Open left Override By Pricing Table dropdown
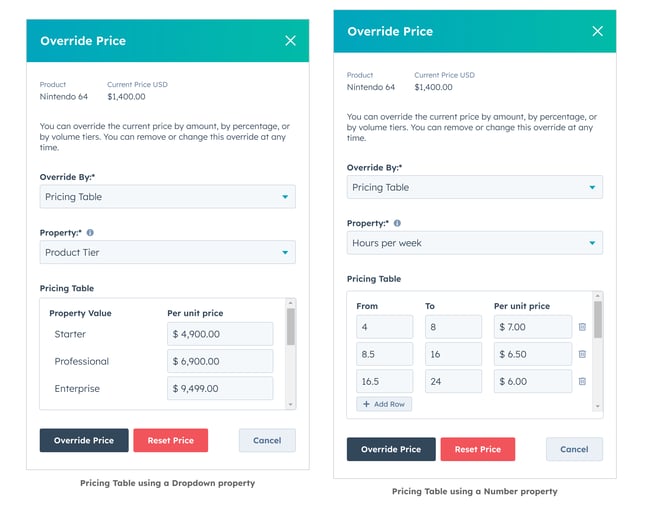This screenshot has height=512, width=657. pyautogui.click(x=167, y=197)
